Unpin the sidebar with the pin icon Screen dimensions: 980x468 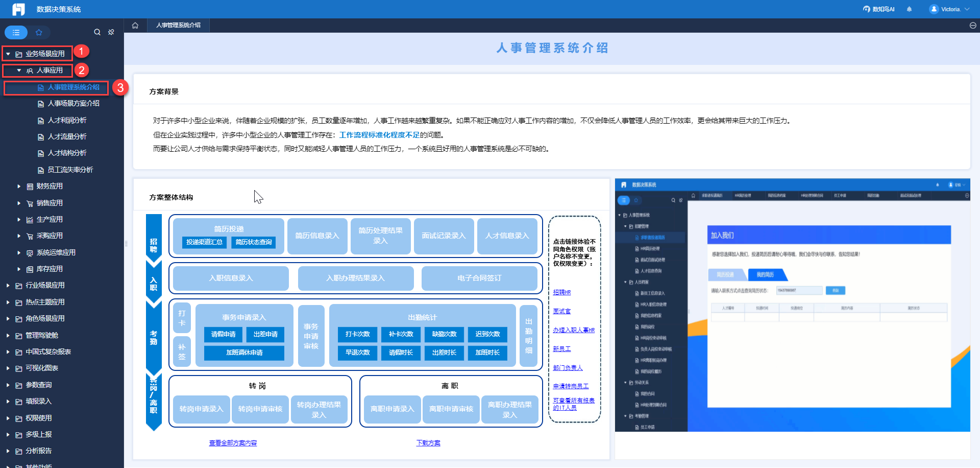click(x=111, y=32)
